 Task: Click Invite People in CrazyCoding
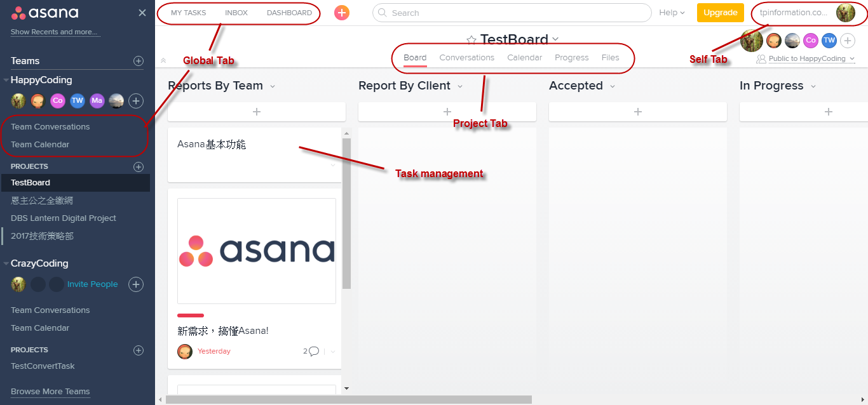[x=93, y=284]
